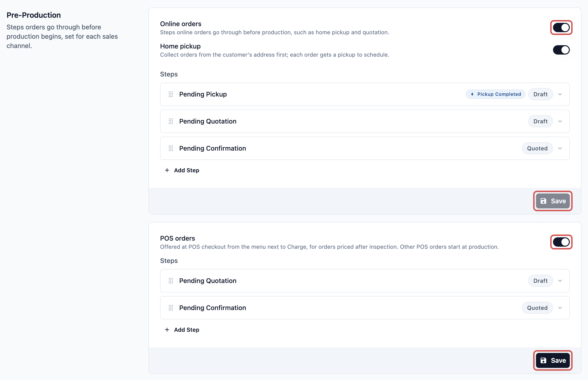Click the Online orders heading
The height and width of the screenshot is (380, 588).
click(x=181, y=24)
